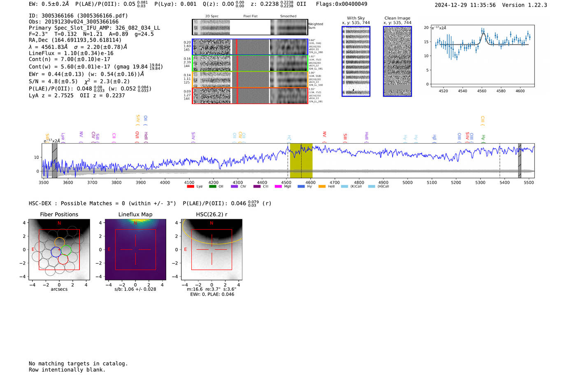This screenshot has height=392, width=576.
Task: Click the 'Cont(w) = 5.60' line
Action: click(x=95, y=66)
